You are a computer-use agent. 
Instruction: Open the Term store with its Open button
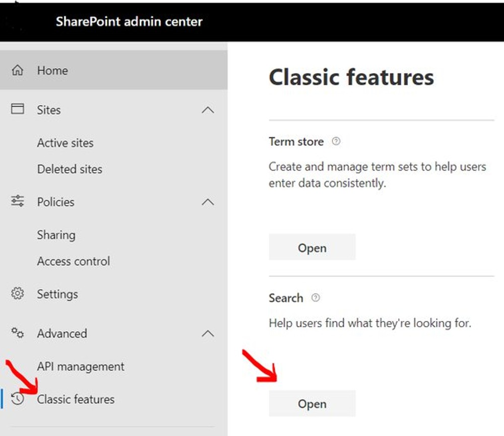[x=312, y=247]
